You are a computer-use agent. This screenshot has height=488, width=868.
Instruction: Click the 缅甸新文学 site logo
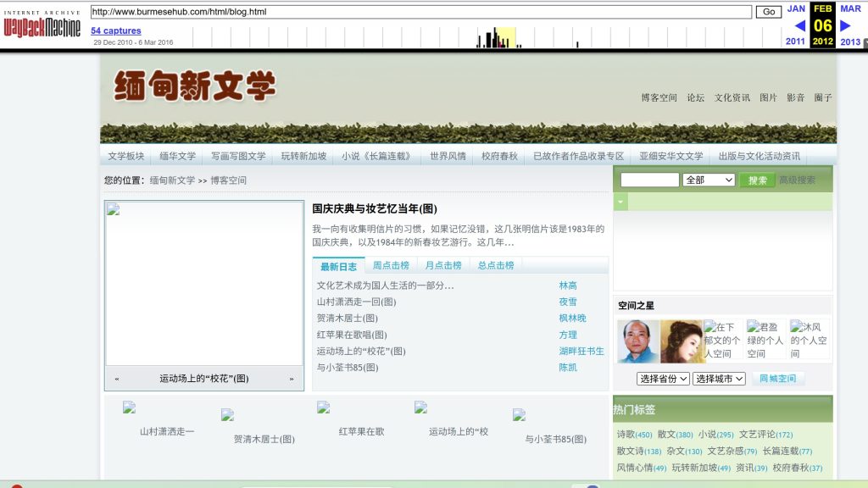195,86
